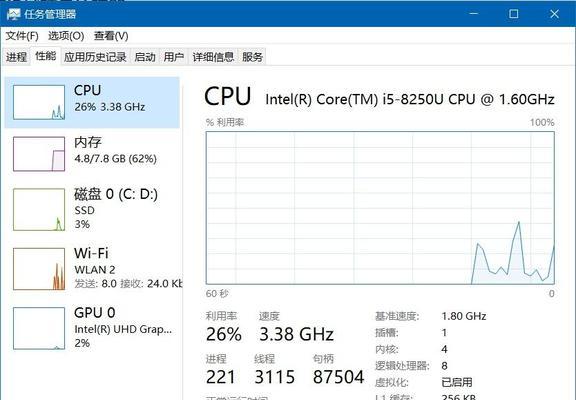Click the 性能 tab
Viewport: 576px width, 400px height.
tap(46, 56)
